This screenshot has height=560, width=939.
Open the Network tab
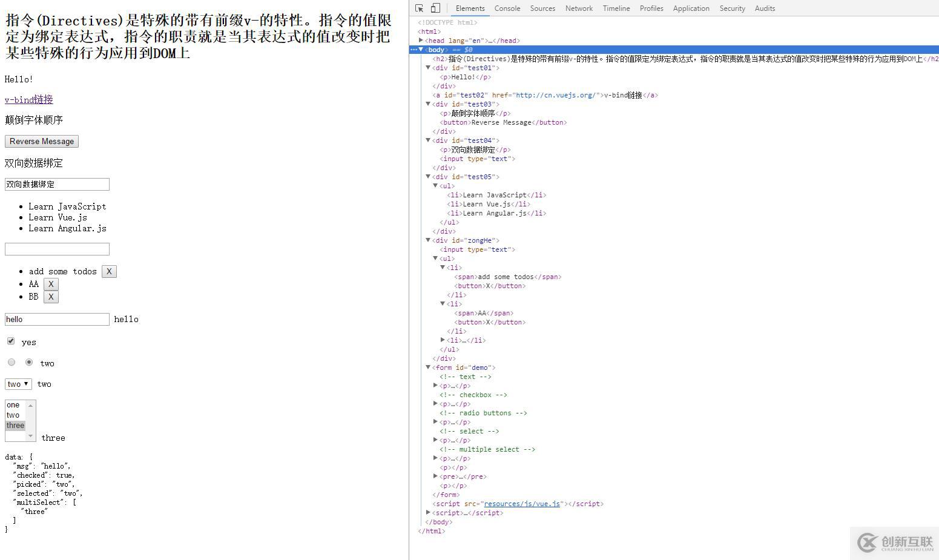(579, 8)
